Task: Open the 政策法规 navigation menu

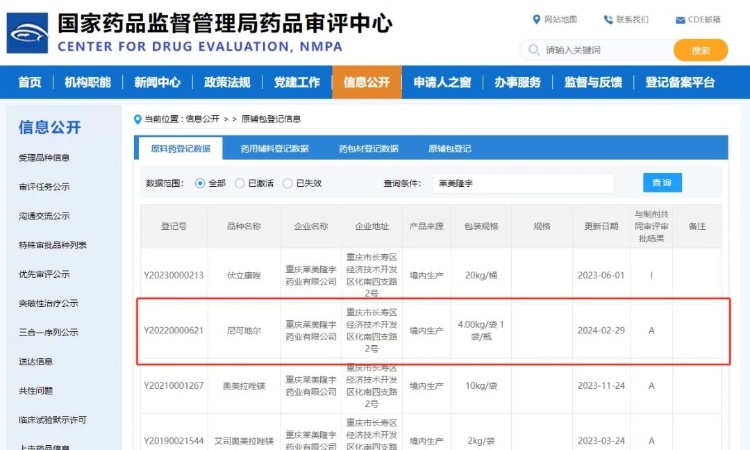Action: pyautogui.click(x=227, y=82)
